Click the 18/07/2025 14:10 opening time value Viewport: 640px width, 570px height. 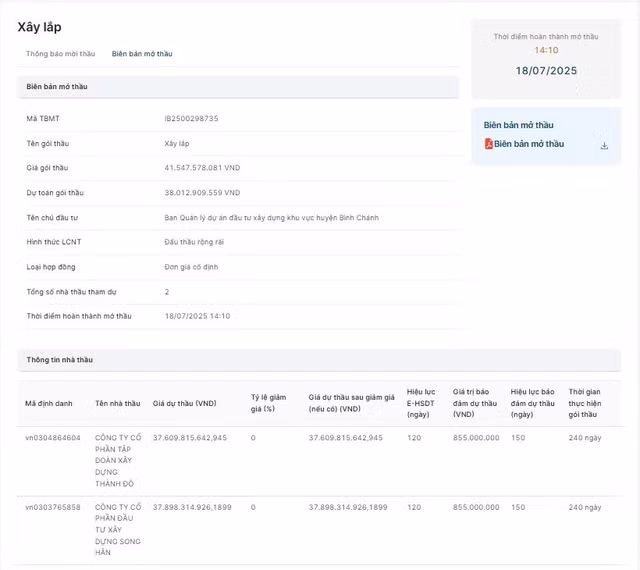click(198, 316)
